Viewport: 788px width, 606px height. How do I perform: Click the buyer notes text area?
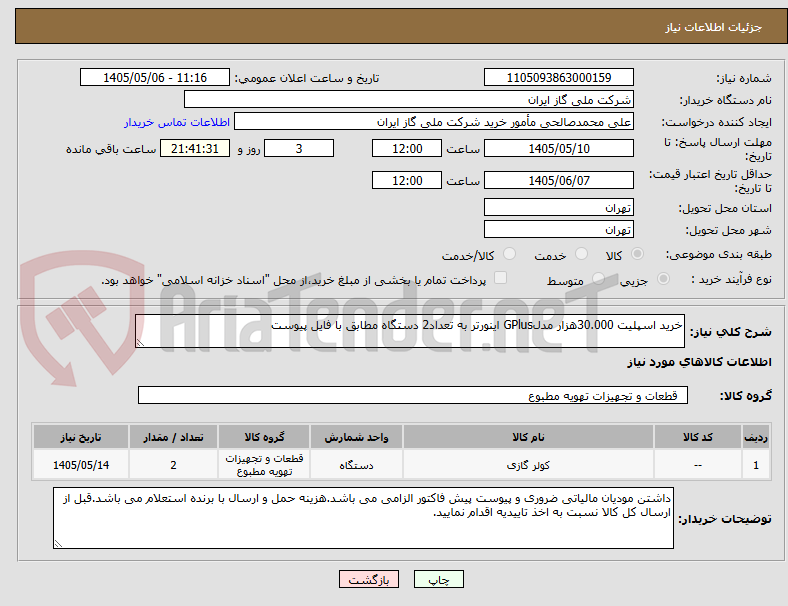[x=363, y=518]
